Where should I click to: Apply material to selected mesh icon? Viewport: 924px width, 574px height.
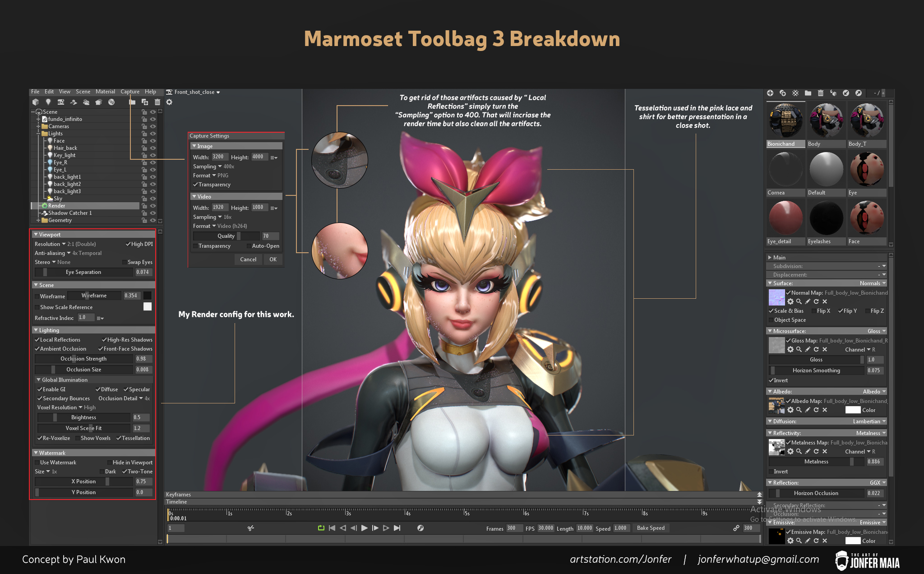click(833, 93)
